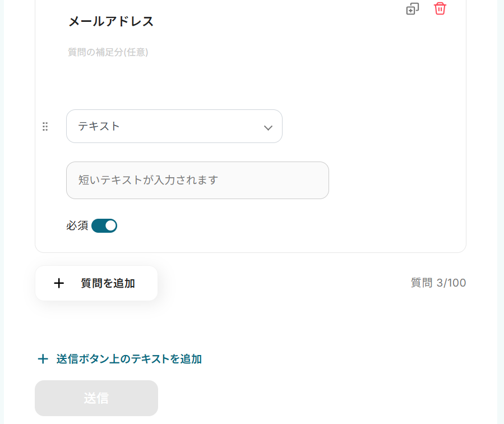Duplicate the メールアドレス question
504x424 pixels.
tap(413, 9)
